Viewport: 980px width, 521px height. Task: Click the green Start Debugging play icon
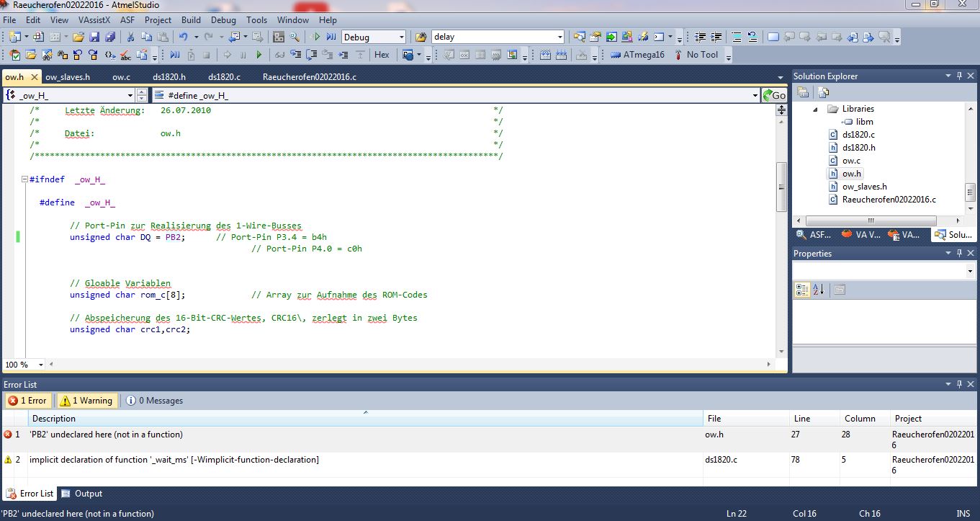coord(259,55)
